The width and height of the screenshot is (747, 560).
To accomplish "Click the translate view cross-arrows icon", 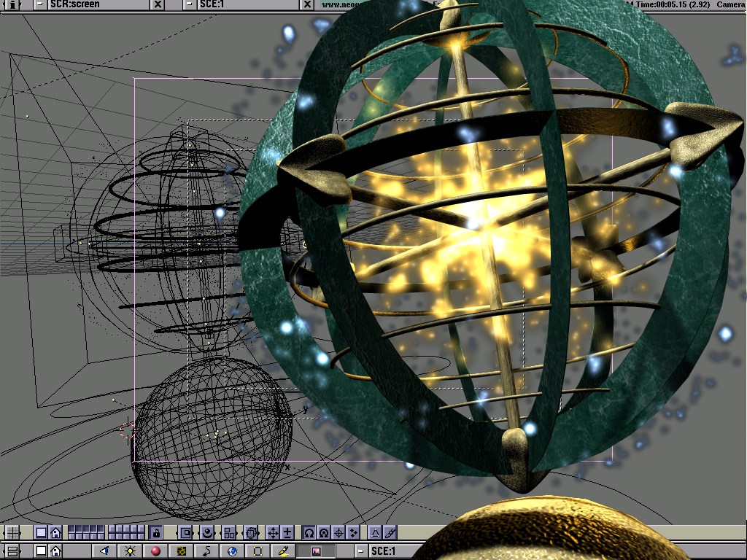I will click(273, 532).
